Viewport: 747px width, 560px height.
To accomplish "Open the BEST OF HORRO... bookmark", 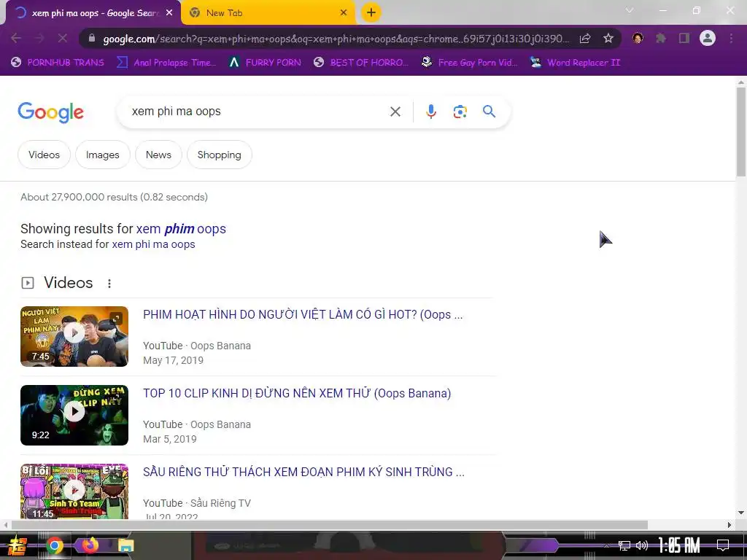I will [361, 63].
